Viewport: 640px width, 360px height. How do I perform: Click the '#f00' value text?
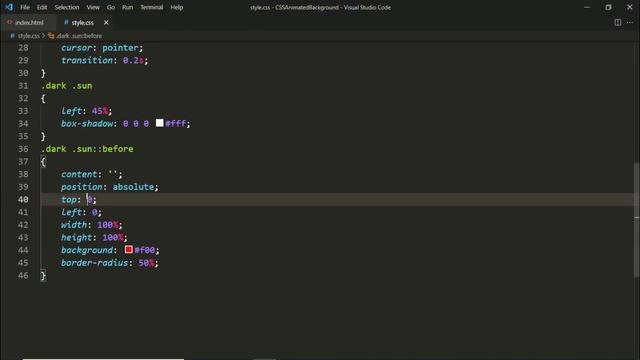[x=144, y=250]
